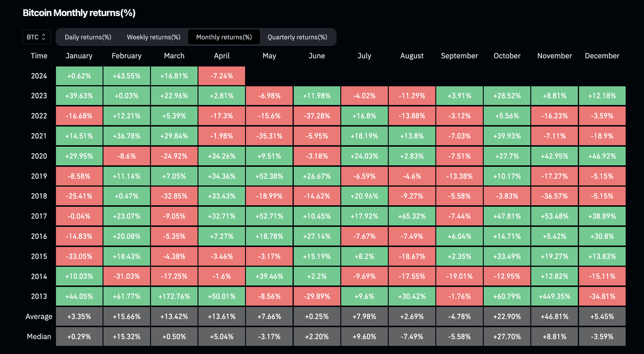Image resolution: width=644 pixels, height=354 pixels.
Task: Select the 2022 November cell -16.23%
Action: click(x=555, y=116)
